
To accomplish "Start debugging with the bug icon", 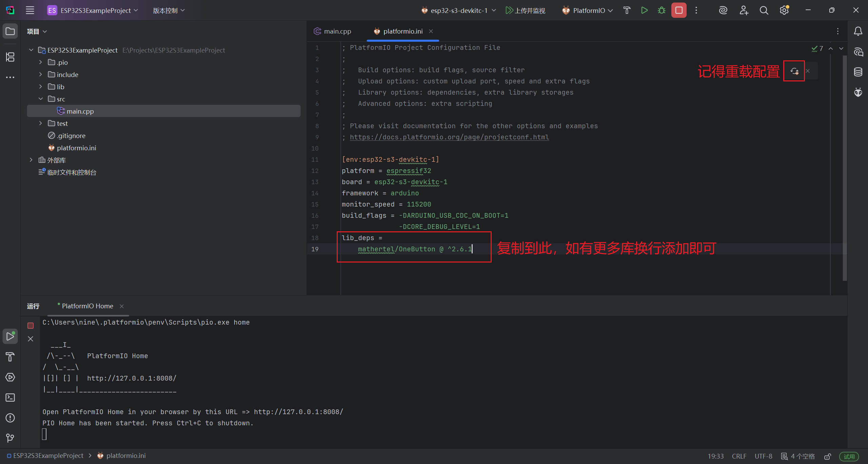I will coord(661,10).
